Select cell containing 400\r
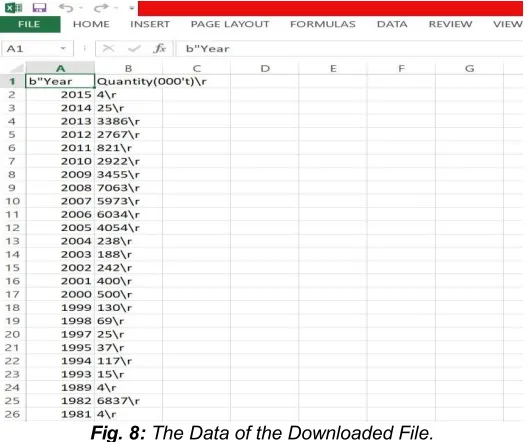The width and height of the screenshot is (530, 442). (x=128, y=281)
